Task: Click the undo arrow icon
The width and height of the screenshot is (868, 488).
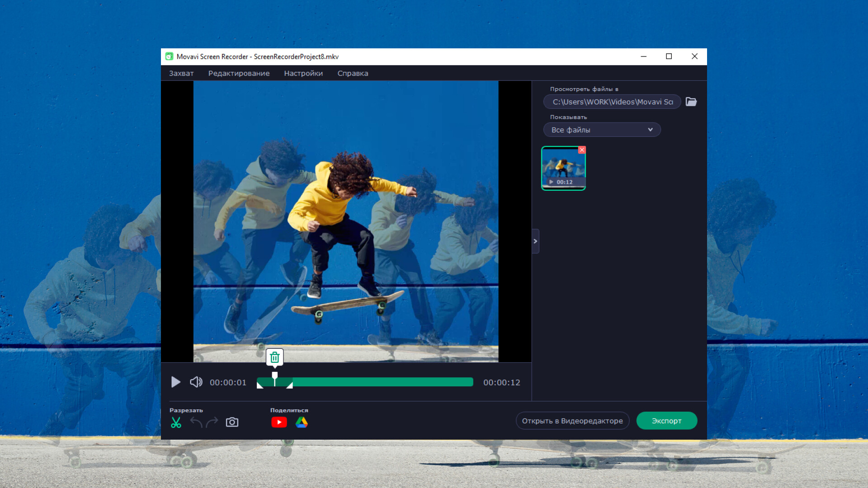Action: pyautogui.click(x=196, y=422)
